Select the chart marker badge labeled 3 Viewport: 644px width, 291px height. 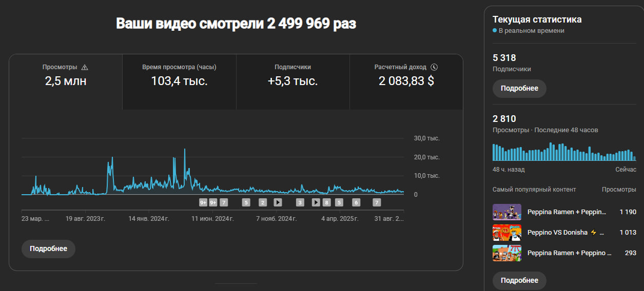(300, 202)
